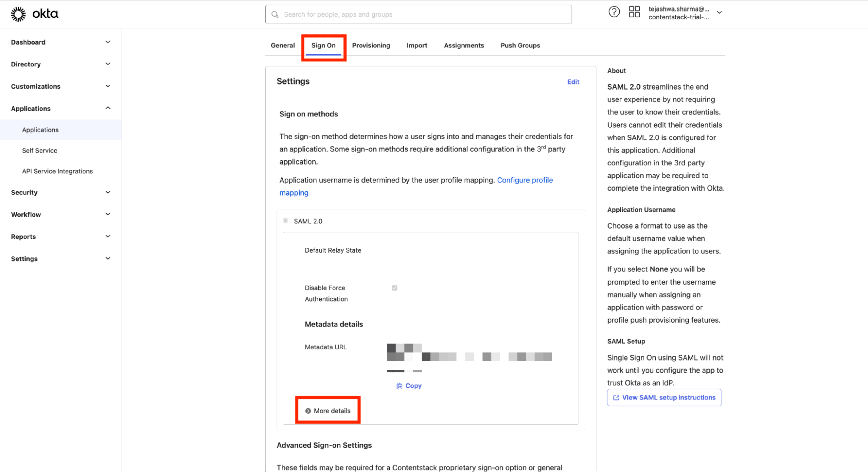
Task: Switch to the Sign On tab
Action: click(323, 45)
